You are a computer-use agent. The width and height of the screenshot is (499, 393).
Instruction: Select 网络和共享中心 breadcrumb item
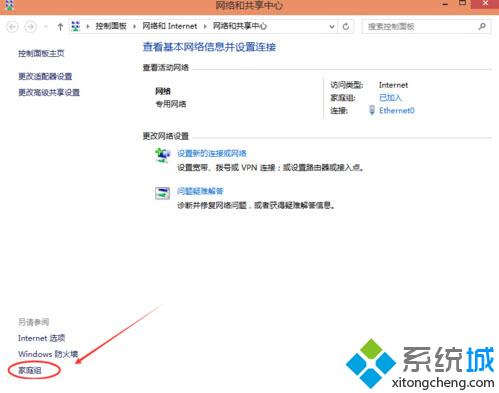tap(240, 26)
